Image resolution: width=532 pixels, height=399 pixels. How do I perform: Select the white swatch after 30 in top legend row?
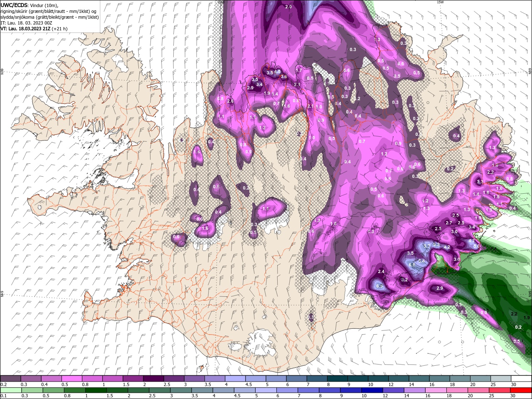coord(521,379)
